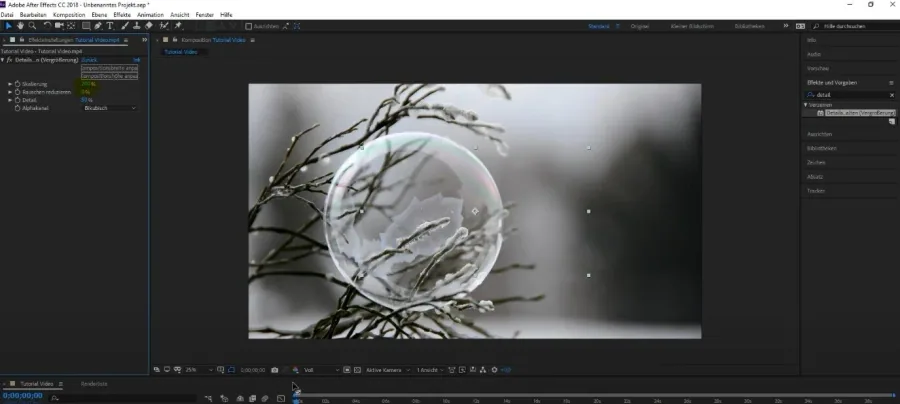The height and width of the screenshot is (404, 900).
Task: Open the Effekte menu
Action: click(122, 15)
